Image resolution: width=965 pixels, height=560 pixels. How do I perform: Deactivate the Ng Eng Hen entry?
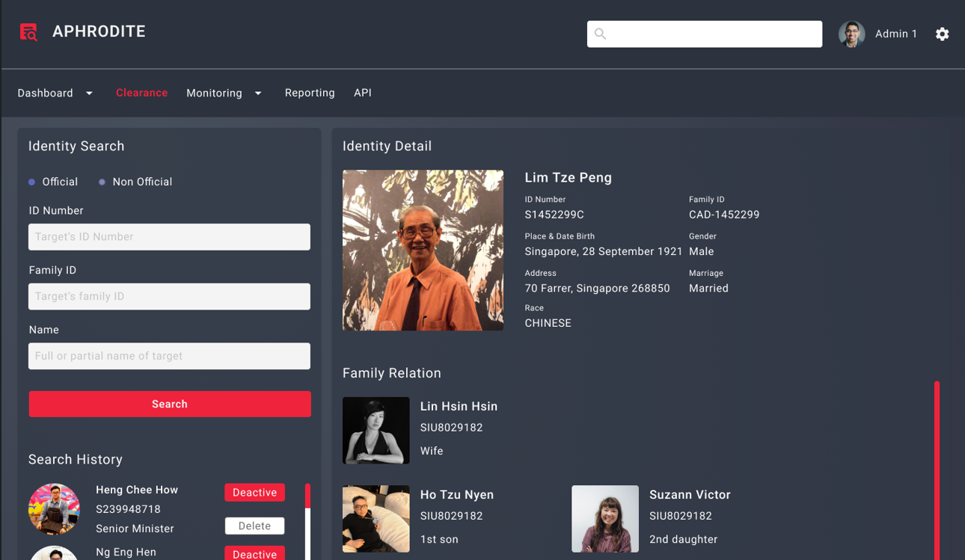pyautogui.click(x=254, y=553)
